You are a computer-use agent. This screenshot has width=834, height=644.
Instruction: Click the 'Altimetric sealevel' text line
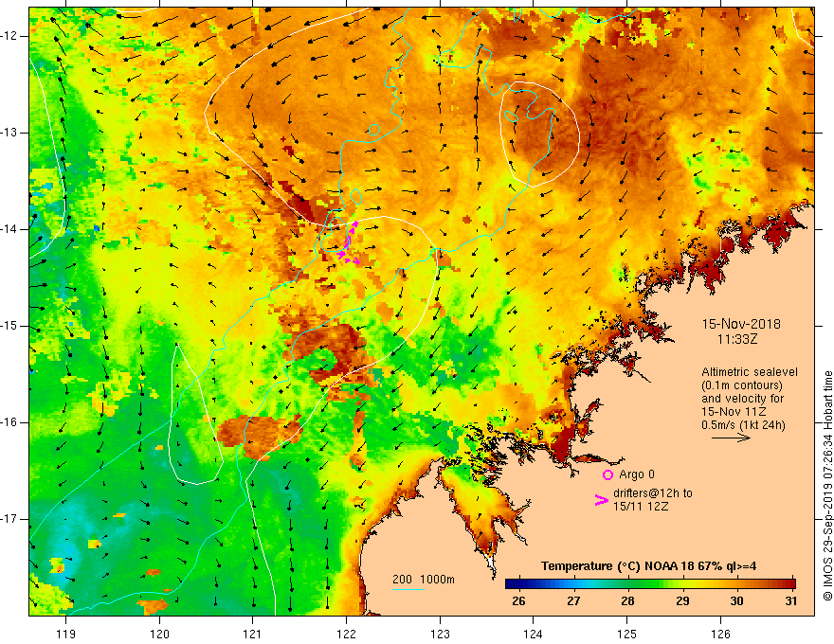pos(750,372)
